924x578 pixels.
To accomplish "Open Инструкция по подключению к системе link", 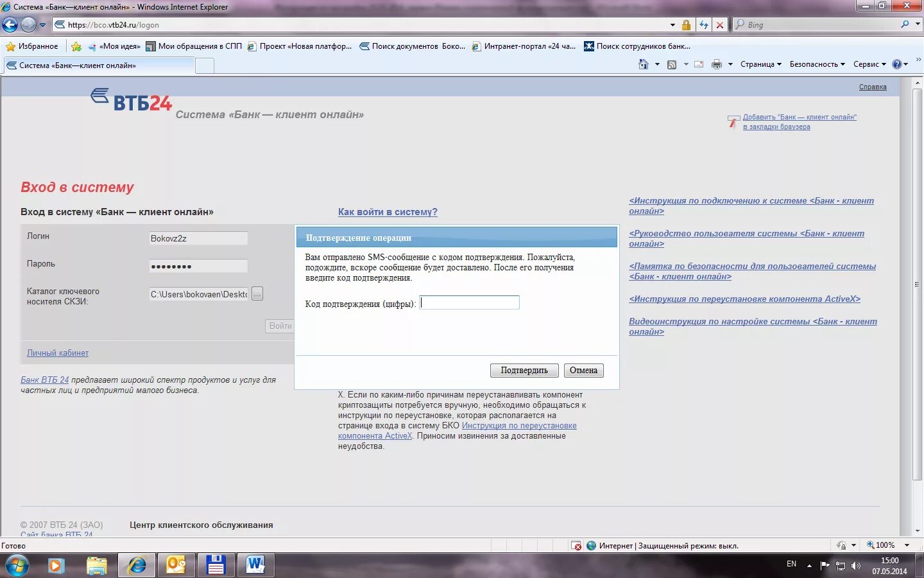I will click(751, 206).
